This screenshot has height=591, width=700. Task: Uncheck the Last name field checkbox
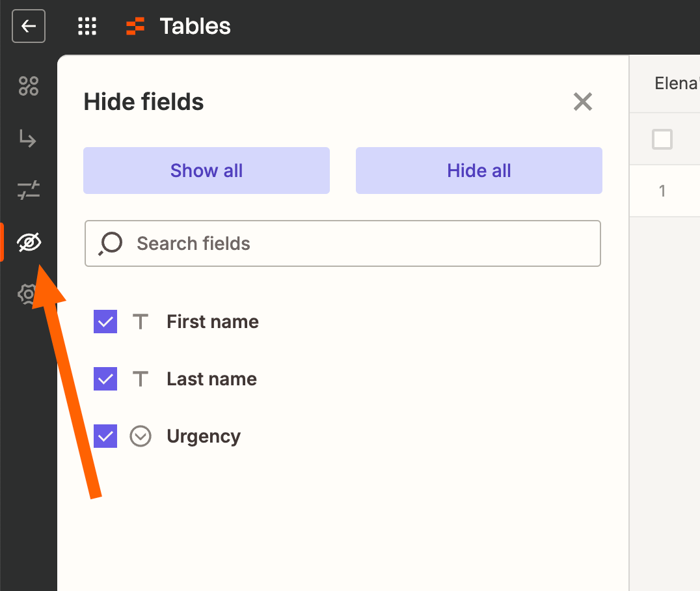pyautogui.click(x=105, y=379)
